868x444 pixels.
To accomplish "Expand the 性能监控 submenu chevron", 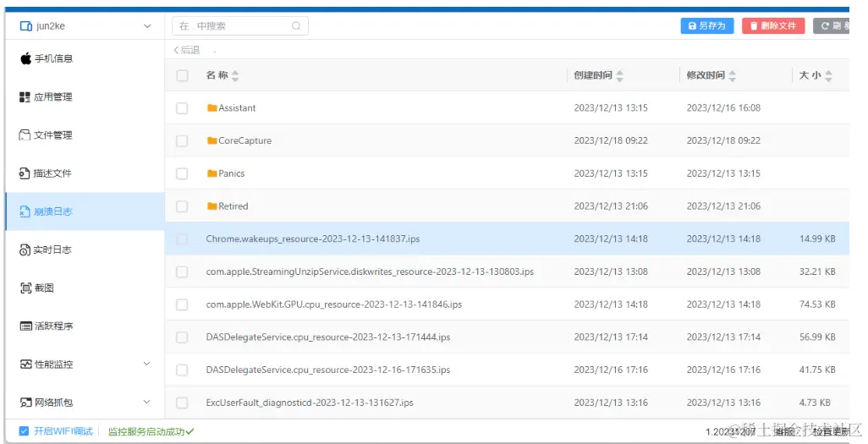I will tap(146, 364).
